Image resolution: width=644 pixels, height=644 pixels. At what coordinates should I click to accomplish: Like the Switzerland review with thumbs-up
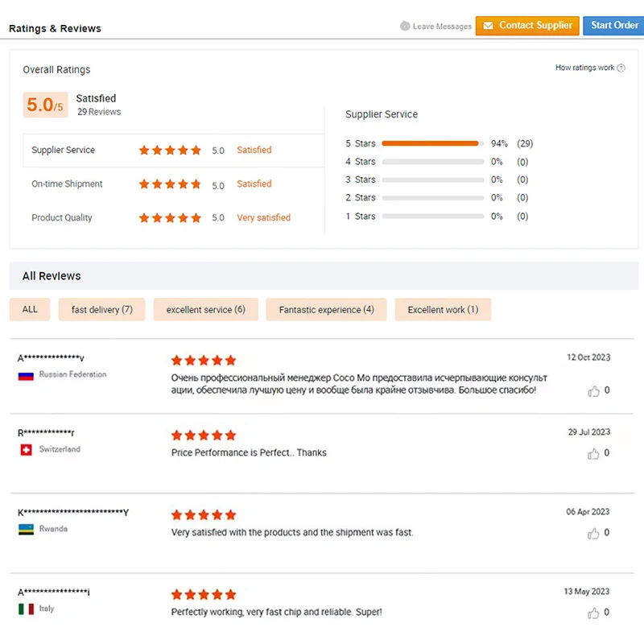[x=593, y=454]
